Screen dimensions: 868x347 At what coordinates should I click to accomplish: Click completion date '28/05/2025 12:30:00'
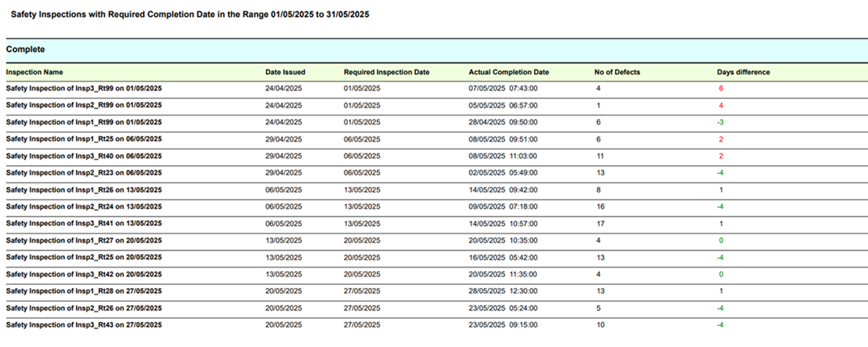click(x=503, y=291)
